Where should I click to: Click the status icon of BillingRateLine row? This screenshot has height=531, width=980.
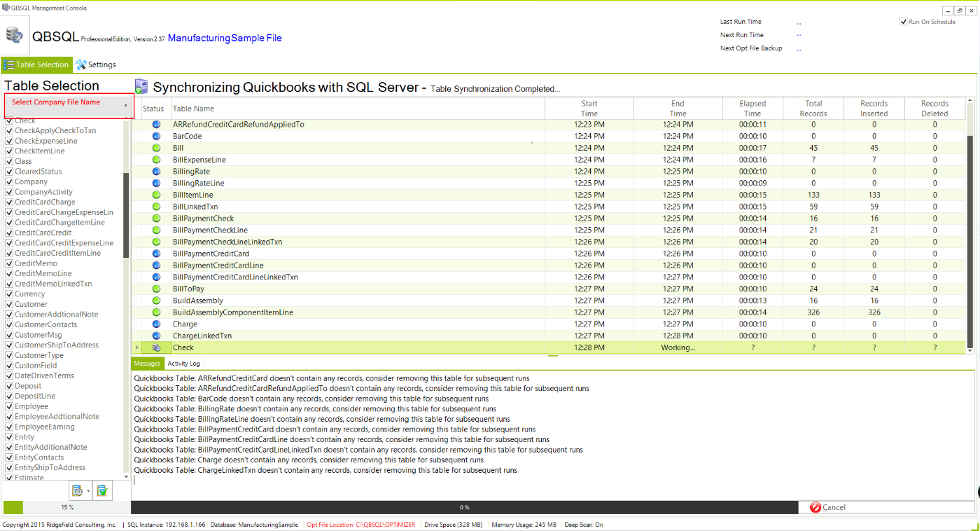coord(156,183)
